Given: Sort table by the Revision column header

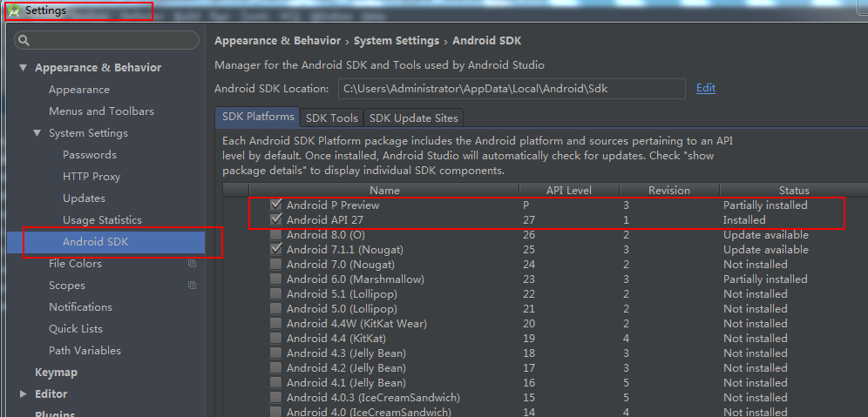Looking at the screenshot, I should [x=669, y=191].
